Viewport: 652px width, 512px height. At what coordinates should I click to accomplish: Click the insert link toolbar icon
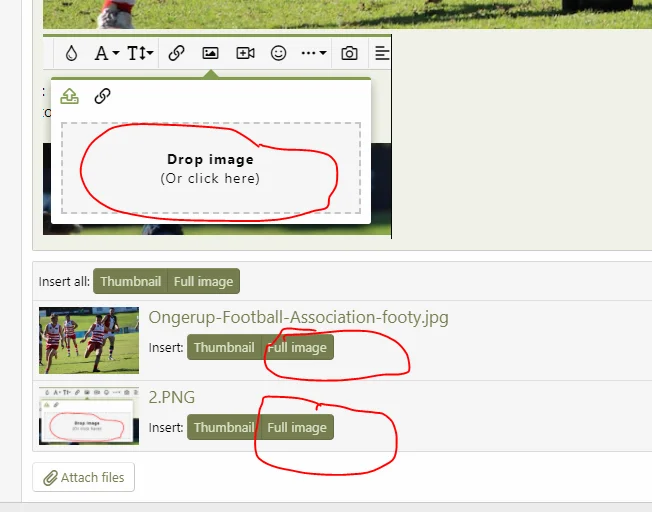[x=176, y=53]
